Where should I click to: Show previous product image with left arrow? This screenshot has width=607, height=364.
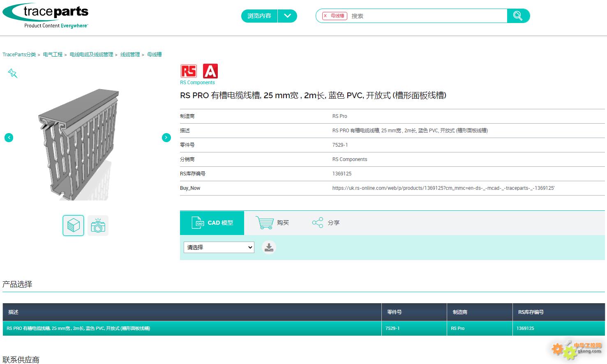point(9,138)
